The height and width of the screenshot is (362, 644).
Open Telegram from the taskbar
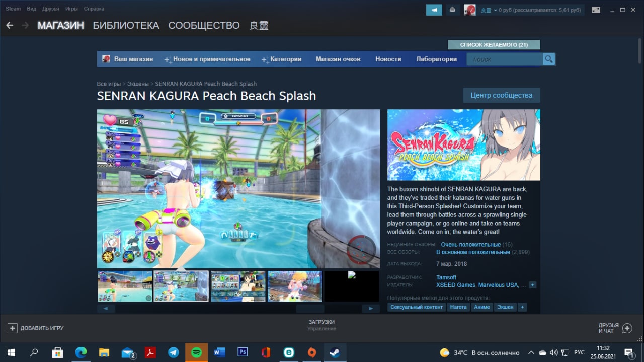173,352
